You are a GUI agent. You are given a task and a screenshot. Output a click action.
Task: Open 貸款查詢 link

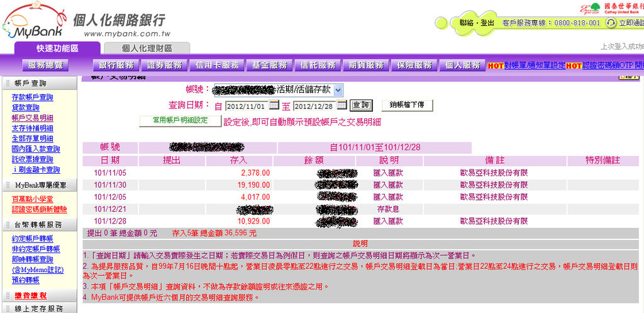pyautogui.click(x=25, y=108)
